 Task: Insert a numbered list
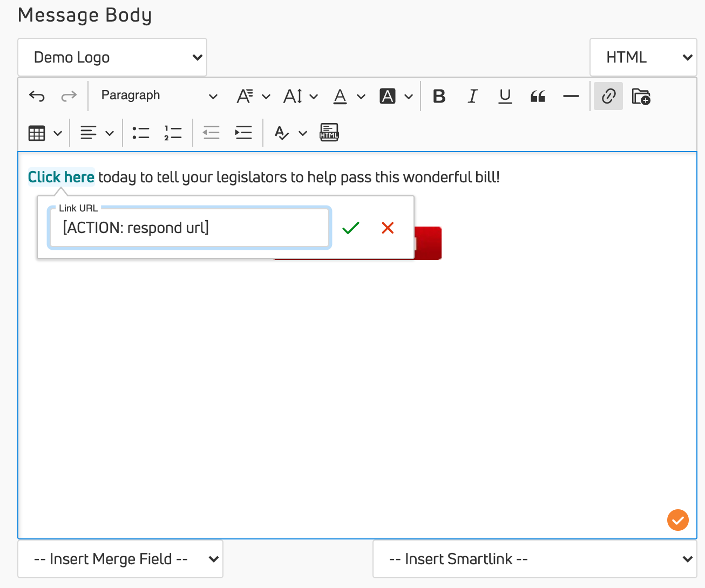click(x=173, y=133)
